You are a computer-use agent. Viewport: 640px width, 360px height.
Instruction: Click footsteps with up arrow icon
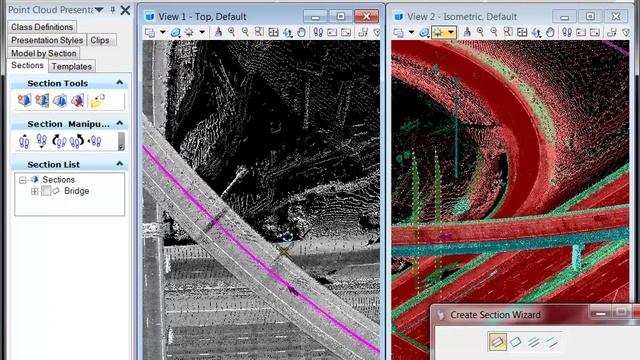(x=24, y=141)
